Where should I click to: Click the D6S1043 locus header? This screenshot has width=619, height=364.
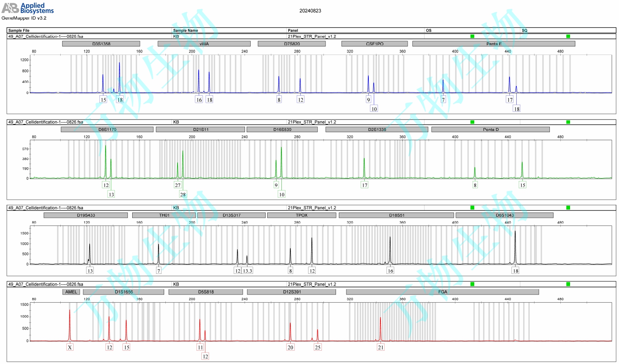coord(504,215)
